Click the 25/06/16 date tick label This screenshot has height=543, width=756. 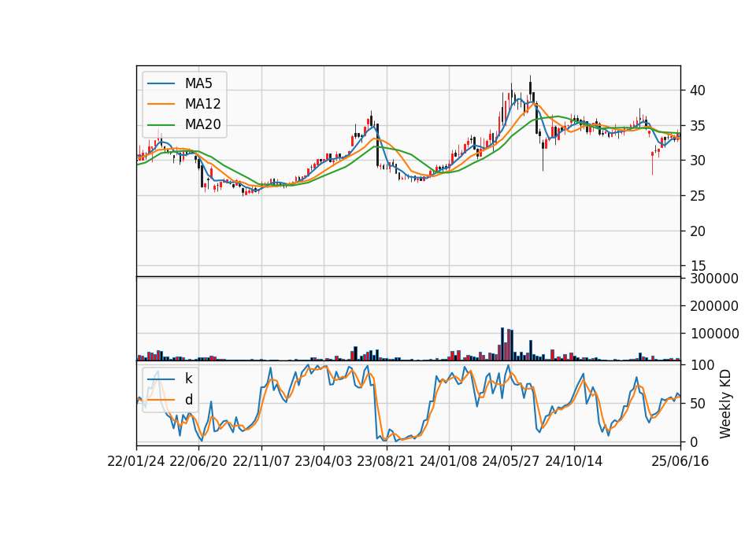[680, 462]
